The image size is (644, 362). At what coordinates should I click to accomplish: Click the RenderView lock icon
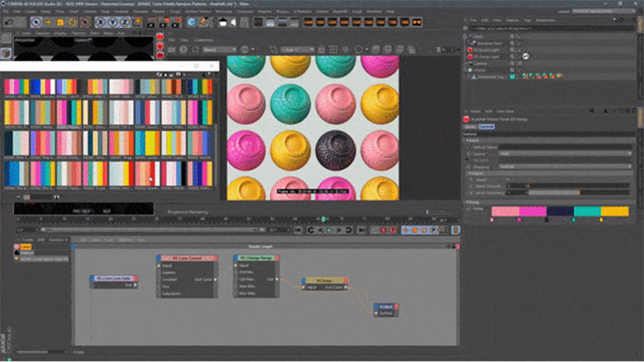[321, 50]
